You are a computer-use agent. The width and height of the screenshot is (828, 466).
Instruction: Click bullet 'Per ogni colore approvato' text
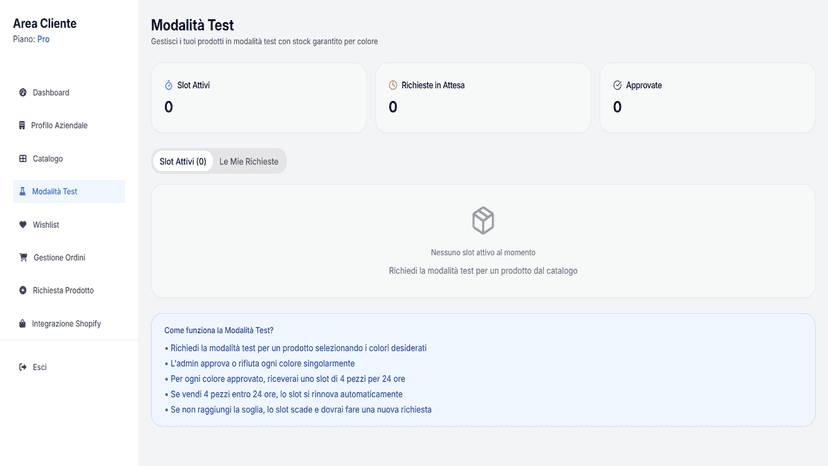tap(285, 379)
